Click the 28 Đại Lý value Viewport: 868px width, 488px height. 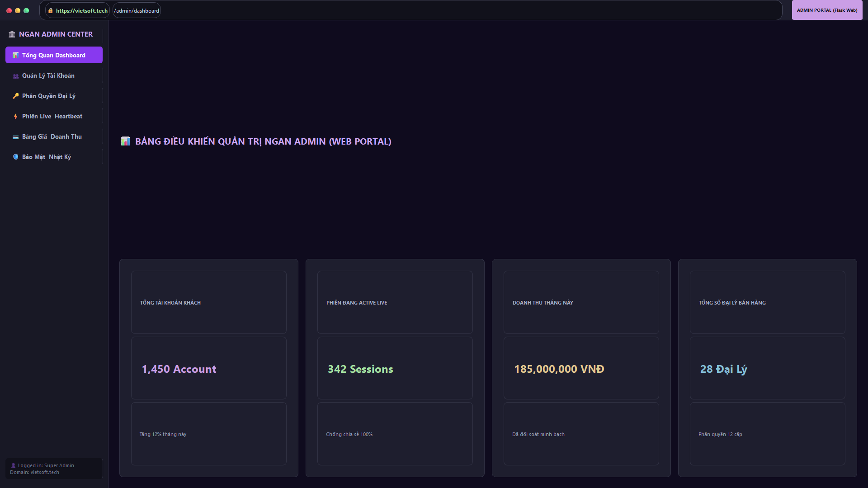click(723, 369)
